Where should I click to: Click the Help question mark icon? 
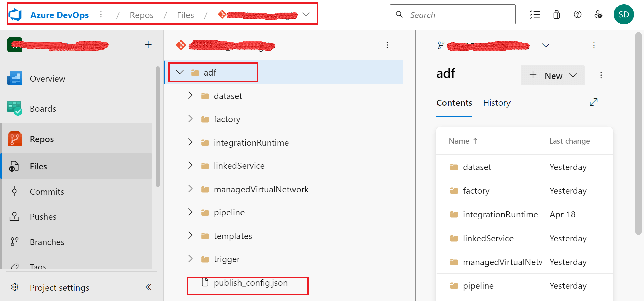pyautogui.click(x=578, y=15)
